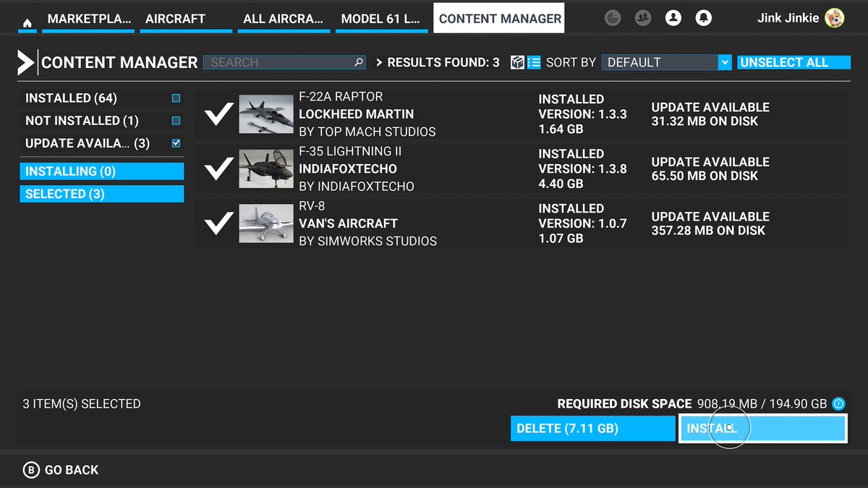The height and width of the screenshot is (488, 868).
Task: Deselect the RV-8 checkmark
Action: point(218,223)
